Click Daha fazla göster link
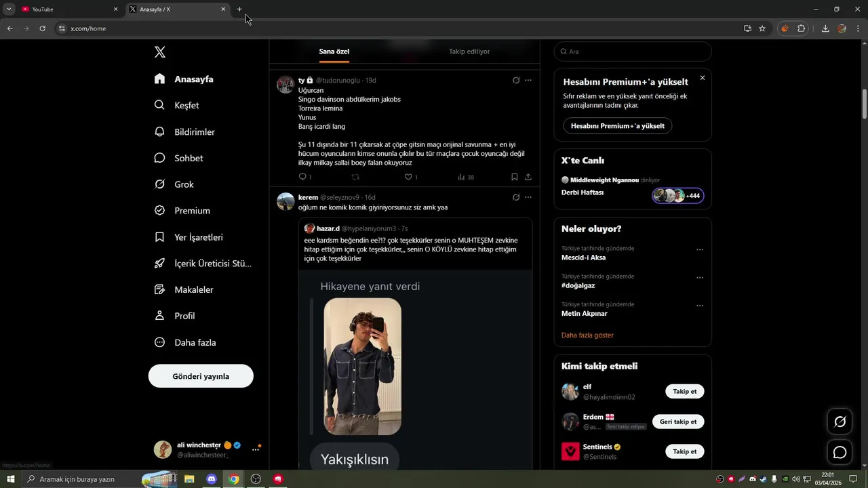This screenshot has height=488, width=868. [x=587, y=335]
